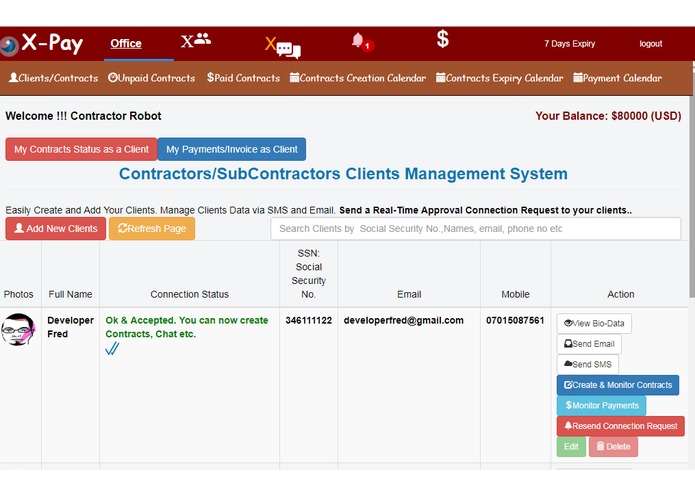
Task: Click the Refresh Page button
Action: (152, 229)
